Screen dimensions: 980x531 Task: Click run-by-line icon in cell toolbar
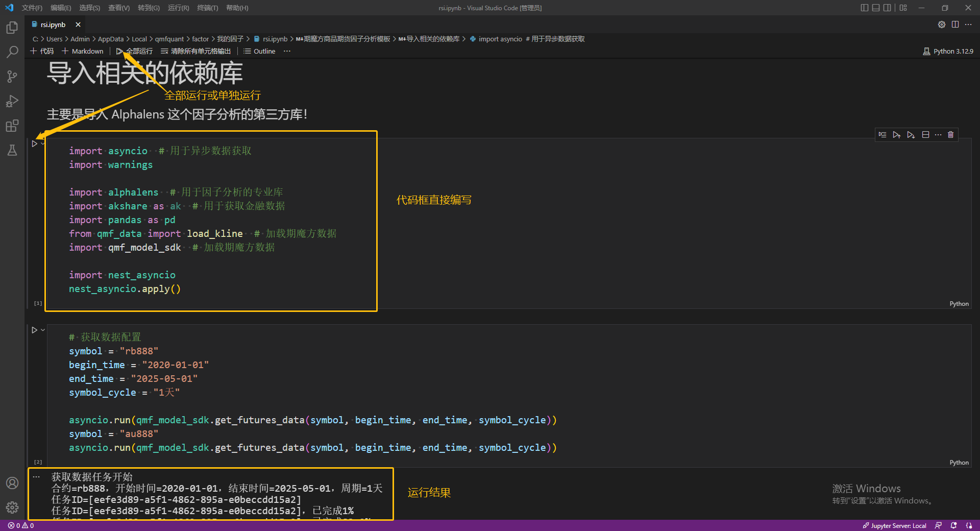pos(883,135)
